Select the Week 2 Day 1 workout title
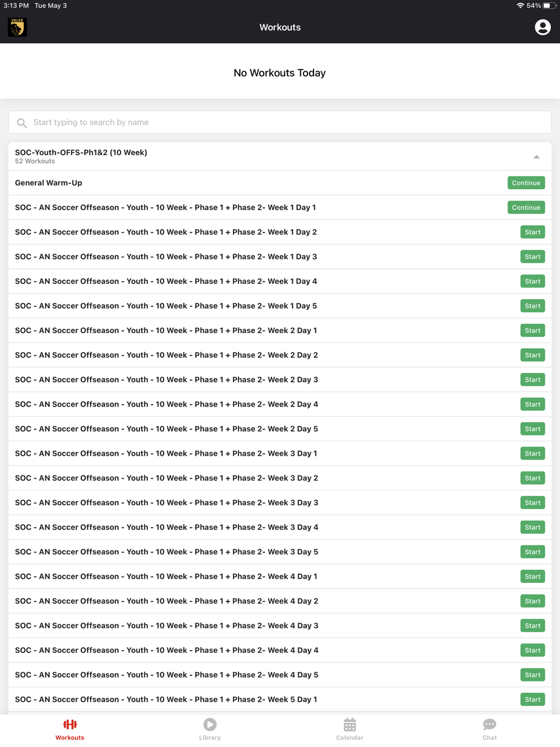This screenshot has width=560, height=747. [166, 331]
